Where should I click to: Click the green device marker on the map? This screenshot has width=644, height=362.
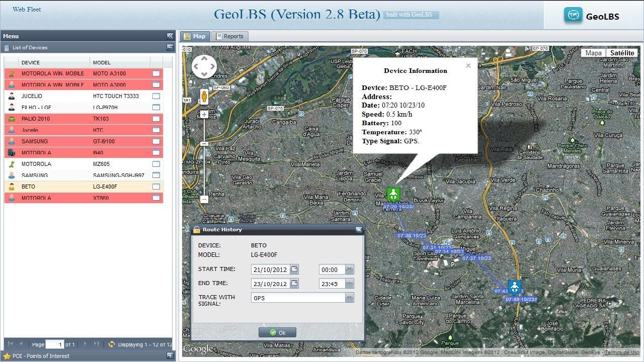pos(393,194)
